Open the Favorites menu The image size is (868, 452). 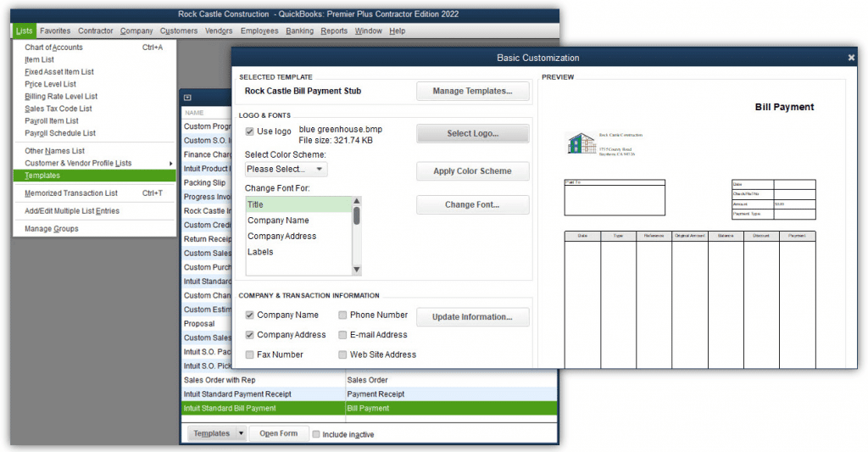[x=55, y=31]
